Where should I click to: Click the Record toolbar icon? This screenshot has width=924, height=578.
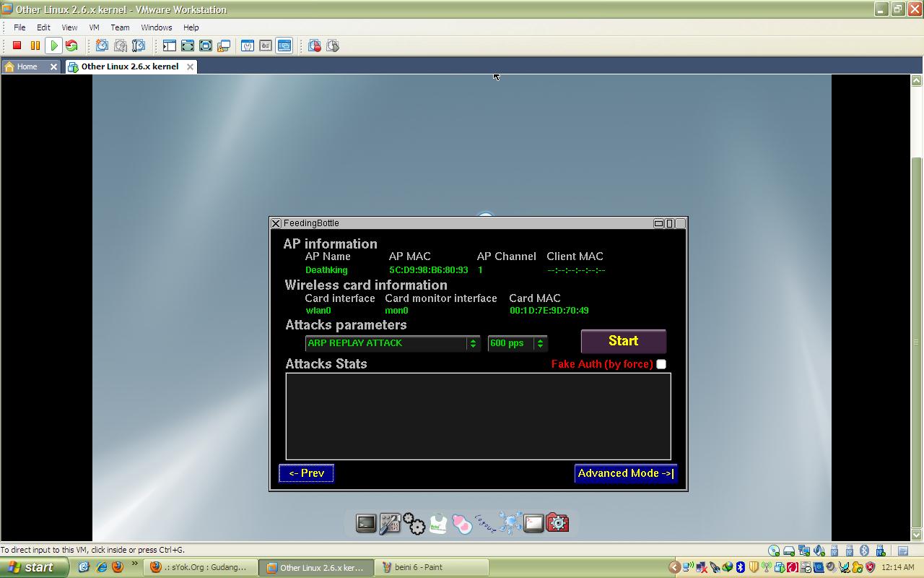[x=315, y=46]
